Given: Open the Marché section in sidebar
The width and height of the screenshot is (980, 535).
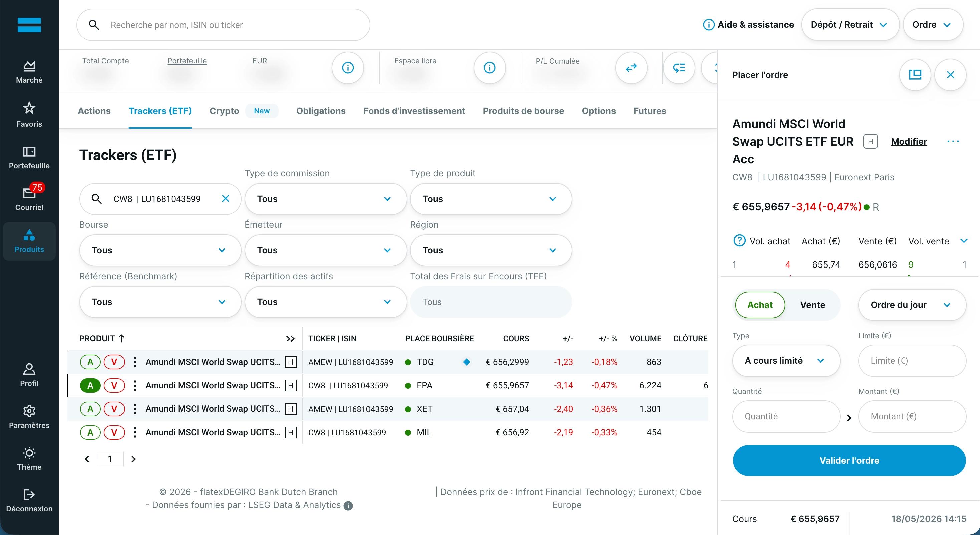Looking at the screenshot, I should point(29,72).
